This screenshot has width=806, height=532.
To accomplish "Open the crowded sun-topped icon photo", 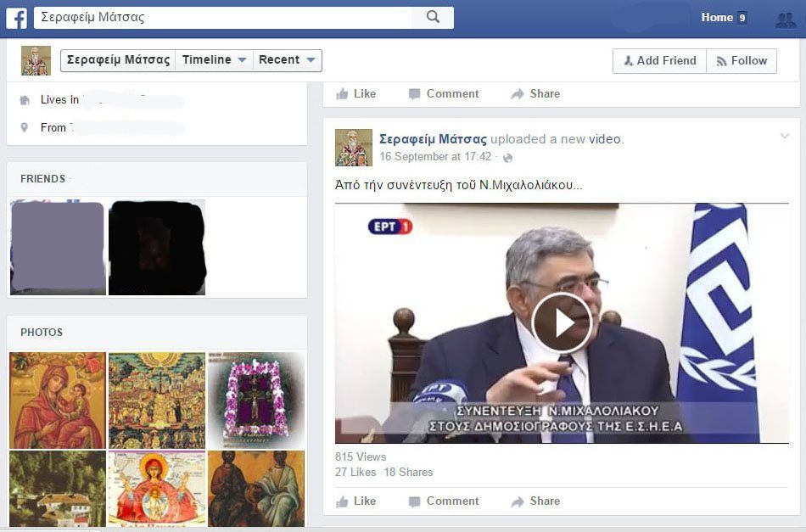I will tap(157, 400).
